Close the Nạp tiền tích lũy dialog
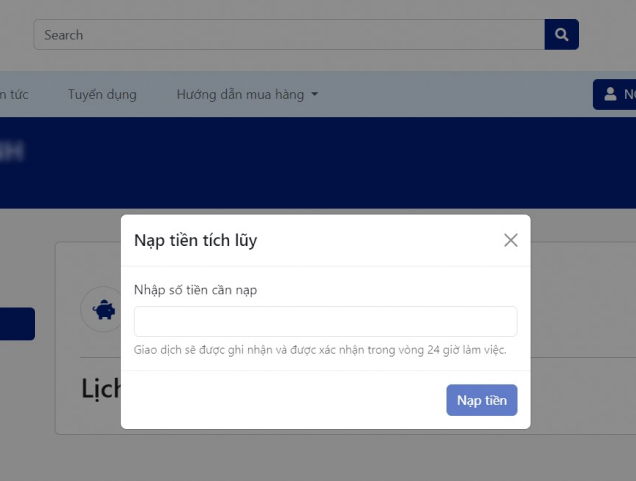 511,240
